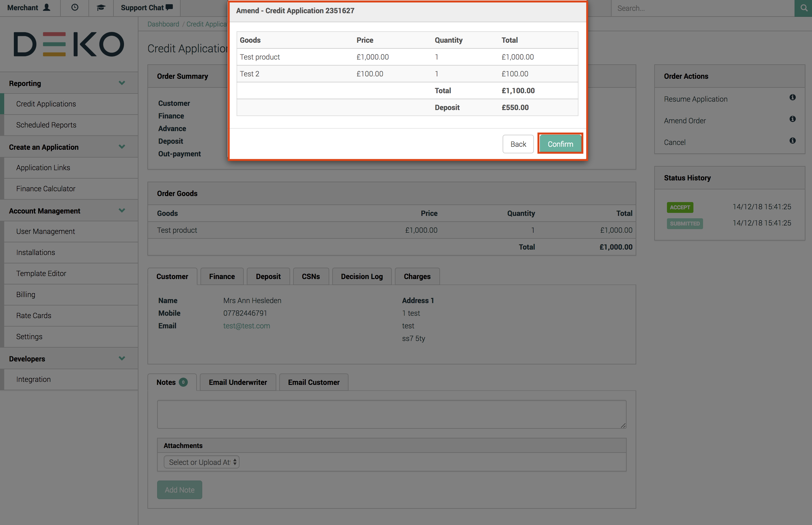Click the DEKO logo

click(x=69, y=44)
